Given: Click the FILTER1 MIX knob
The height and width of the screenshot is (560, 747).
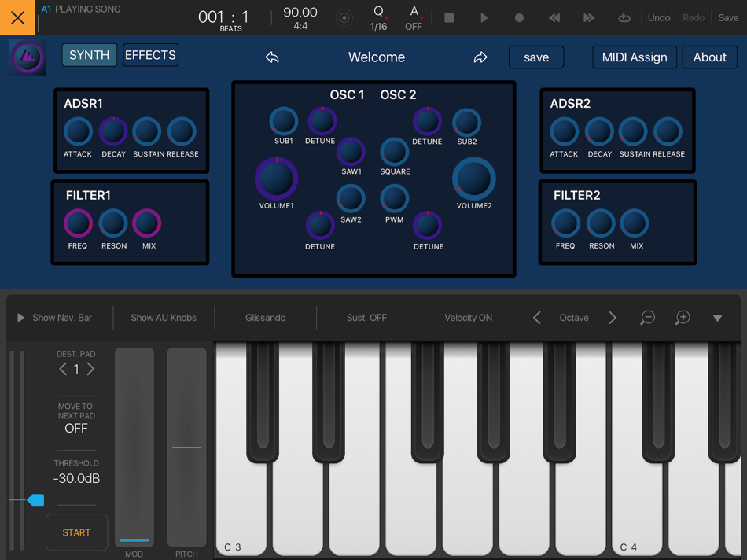Looking at the screenshot, I should pos(147,223).
